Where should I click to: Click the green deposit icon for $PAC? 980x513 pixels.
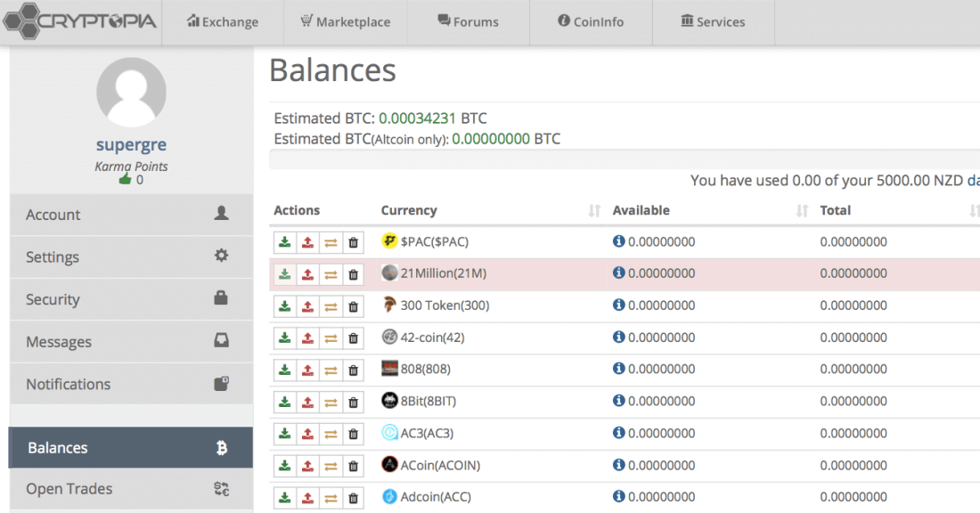point(284,242)
